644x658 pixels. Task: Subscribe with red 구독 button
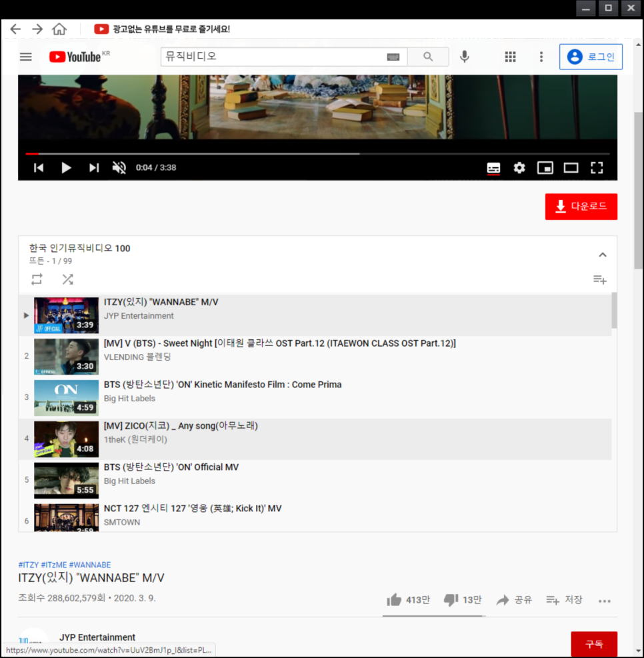point(593,644)
